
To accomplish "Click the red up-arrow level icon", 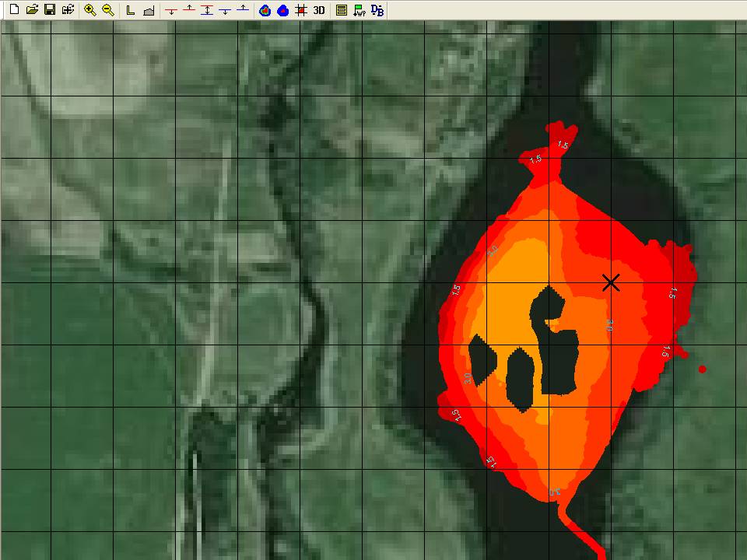I will (189, 10).
